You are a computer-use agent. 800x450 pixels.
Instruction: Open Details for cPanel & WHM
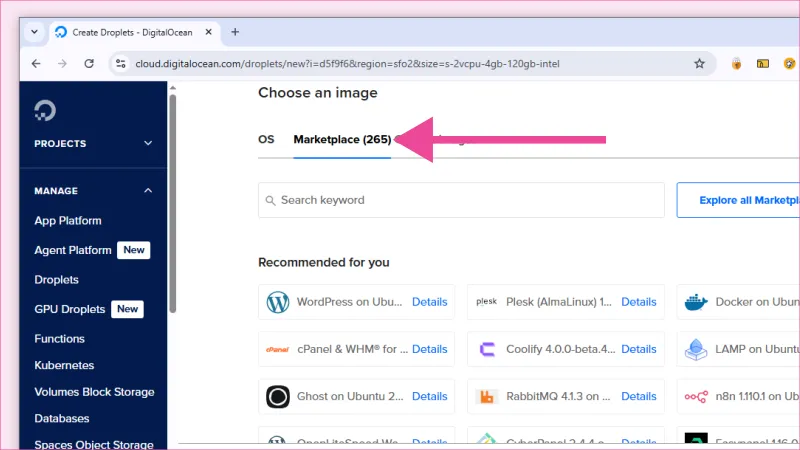430,349
